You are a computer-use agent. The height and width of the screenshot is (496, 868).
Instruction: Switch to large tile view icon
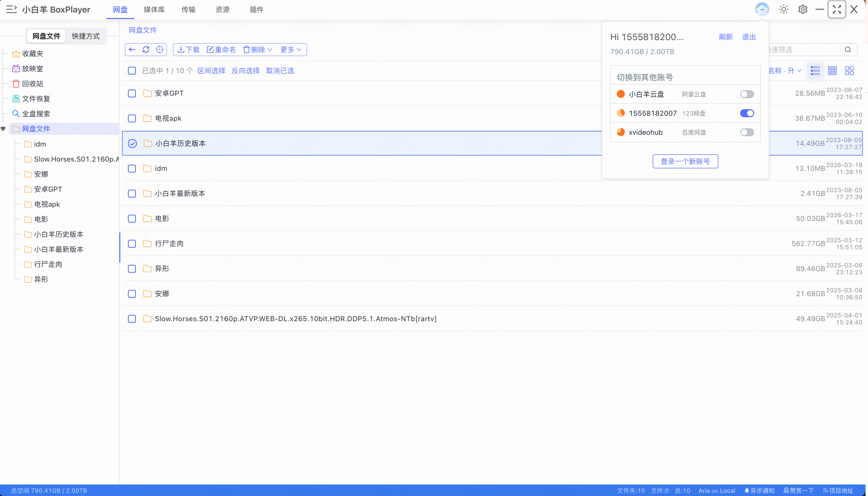[849, 71]
